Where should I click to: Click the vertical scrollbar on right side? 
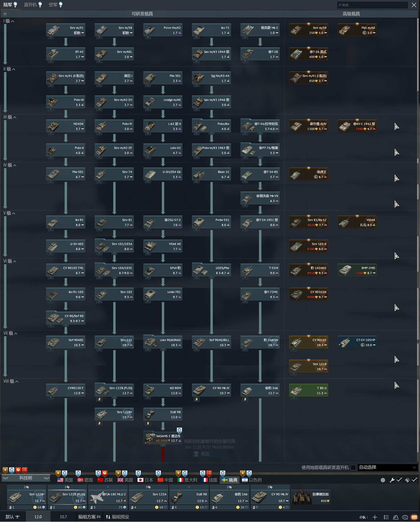pyautogui.click(x=418, y=187)
